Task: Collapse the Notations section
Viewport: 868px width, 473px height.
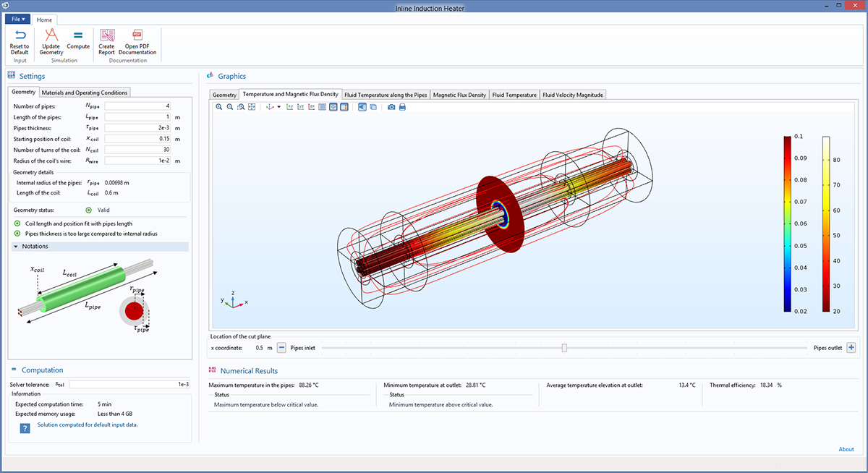Action: point(16,247)
